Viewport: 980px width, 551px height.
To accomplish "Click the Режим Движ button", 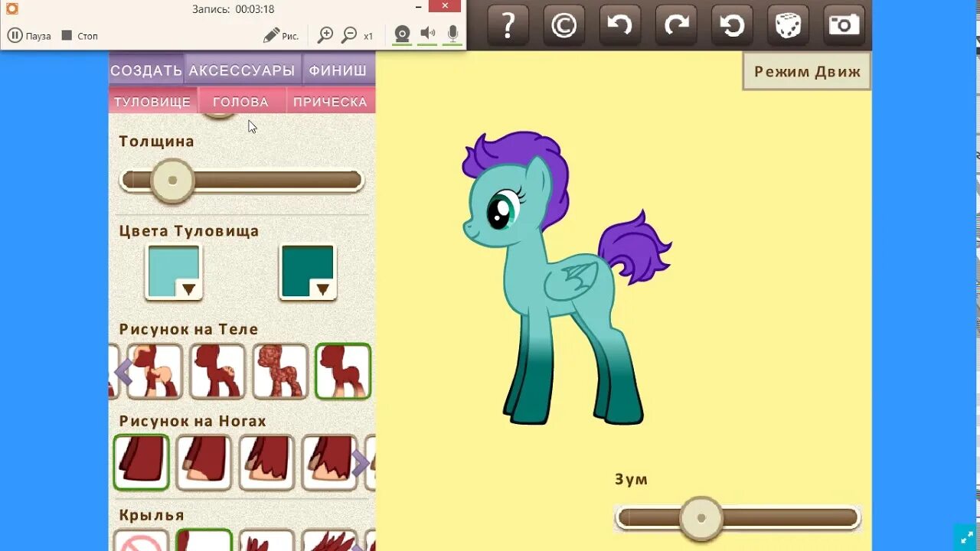I will 807,72.
